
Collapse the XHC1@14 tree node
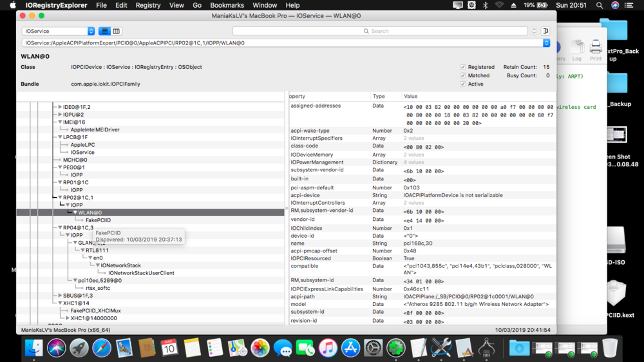60,303
